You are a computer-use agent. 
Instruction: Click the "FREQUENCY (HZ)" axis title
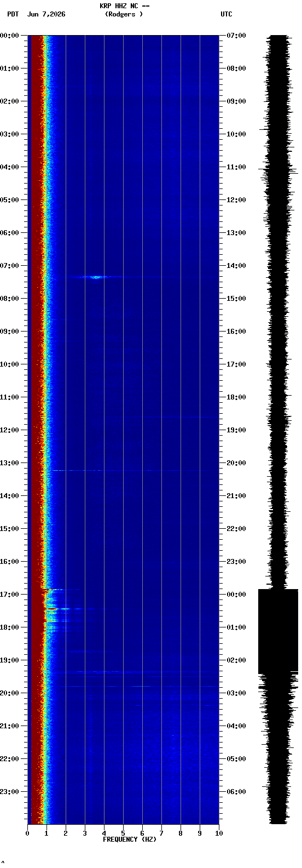tap(130, 840)
